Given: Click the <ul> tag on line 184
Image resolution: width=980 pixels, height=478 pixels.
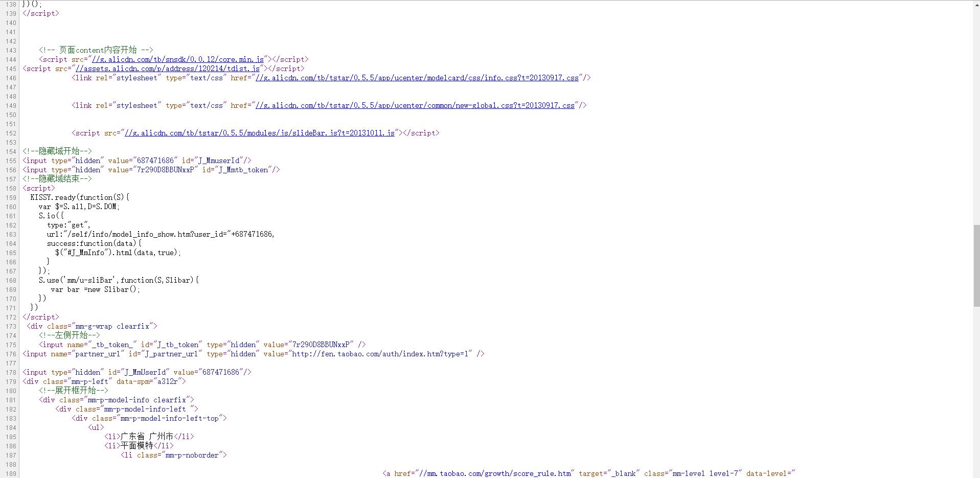Looking at the screenshot, I should [96, 427].
